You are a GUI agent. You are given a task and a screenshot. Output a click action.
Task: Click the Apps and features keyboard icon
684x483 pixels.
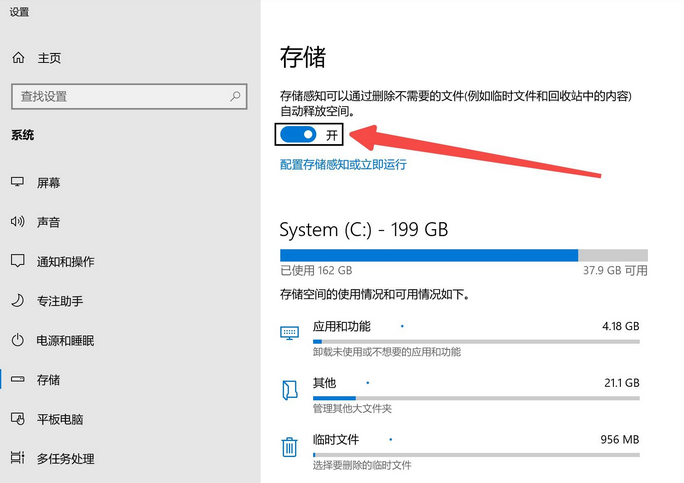[x=290, y=332]
